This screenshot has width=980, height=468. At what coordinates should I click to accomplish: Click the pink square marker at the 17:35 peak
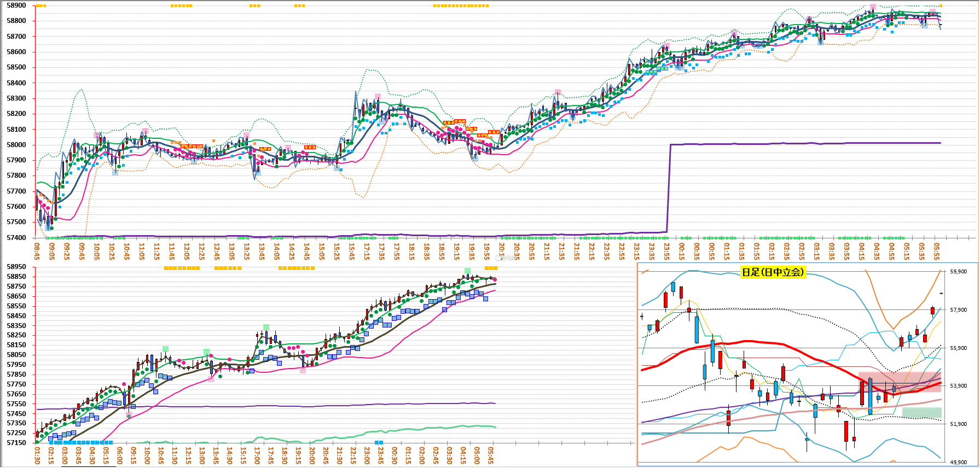[378, 97]
